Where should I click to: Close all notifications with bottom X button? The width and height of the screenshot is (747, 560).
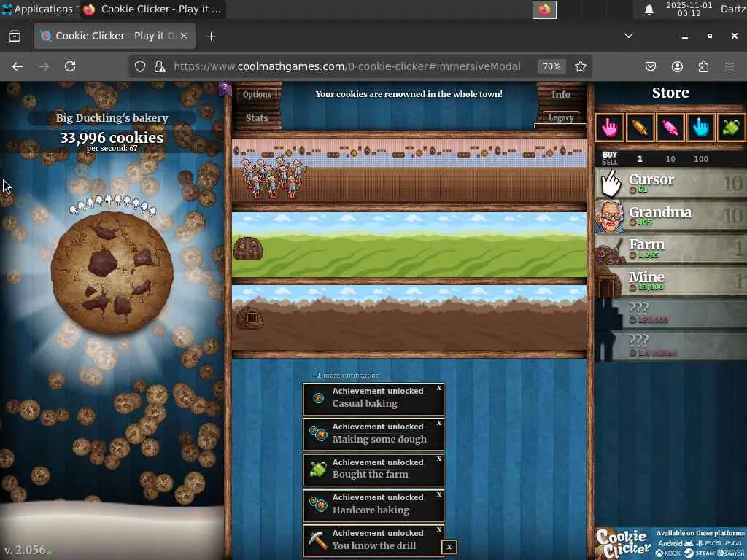(x=449, y=547)
